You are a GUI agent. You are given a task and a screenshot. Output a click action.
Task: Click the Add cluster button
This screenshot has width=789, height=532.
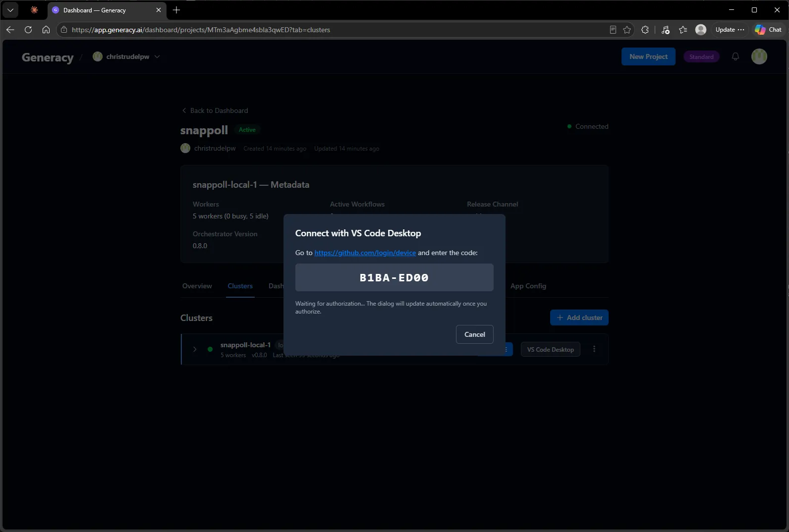point(579,318)
